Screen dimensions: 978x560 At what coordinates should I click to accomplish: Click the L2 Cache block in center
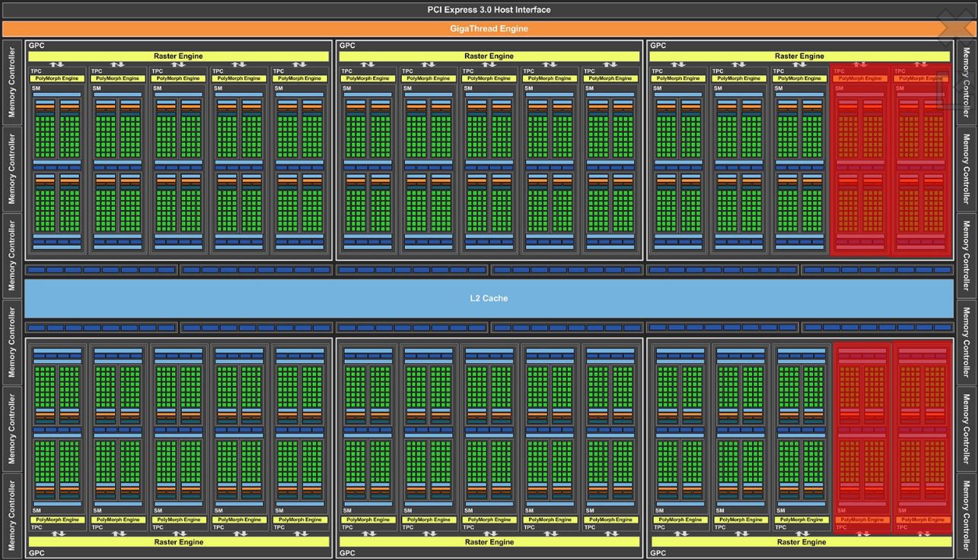[489, 298]
